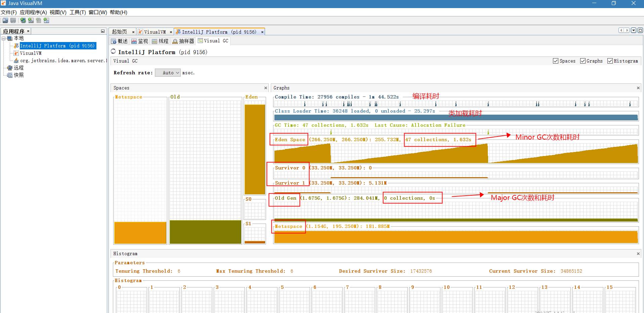Click the Load snapshot toolbar icon
This screenshot has width=644, height=313.
[5, 21]
